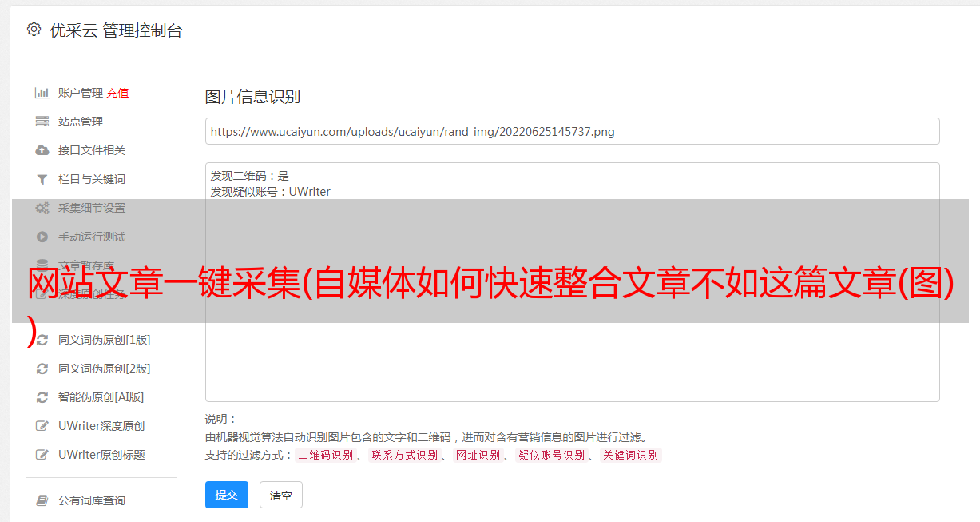
Task: Click the play circle icon for 手动运行测试
Action: [x=42, y=237]
